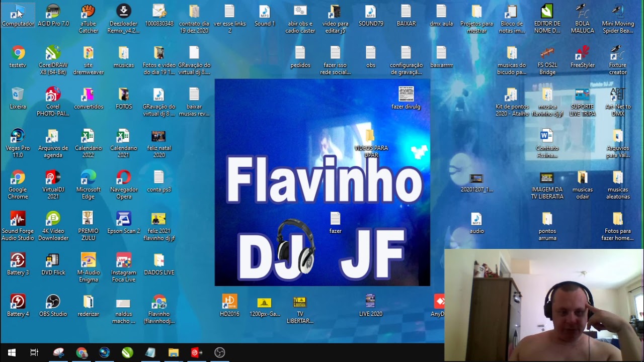Open the PREMIO ZULU icon

point(88,226)
